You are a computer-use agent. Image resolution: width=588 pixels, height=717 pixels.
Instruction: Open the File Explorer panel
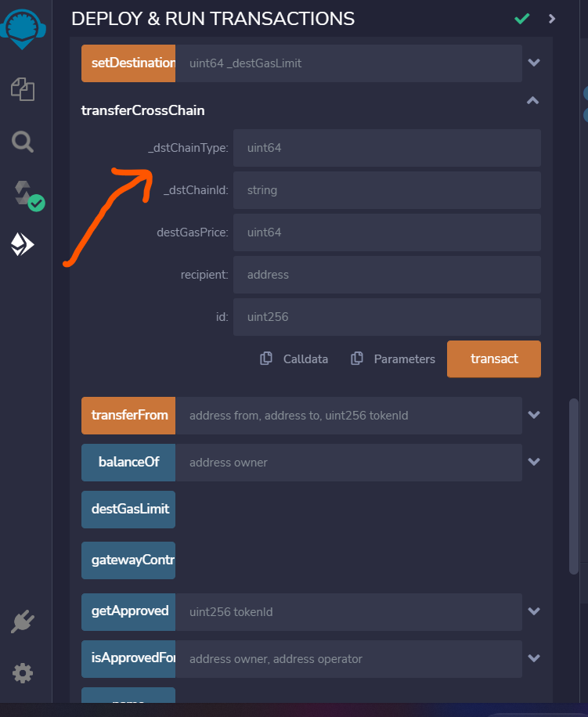point(23,89)
